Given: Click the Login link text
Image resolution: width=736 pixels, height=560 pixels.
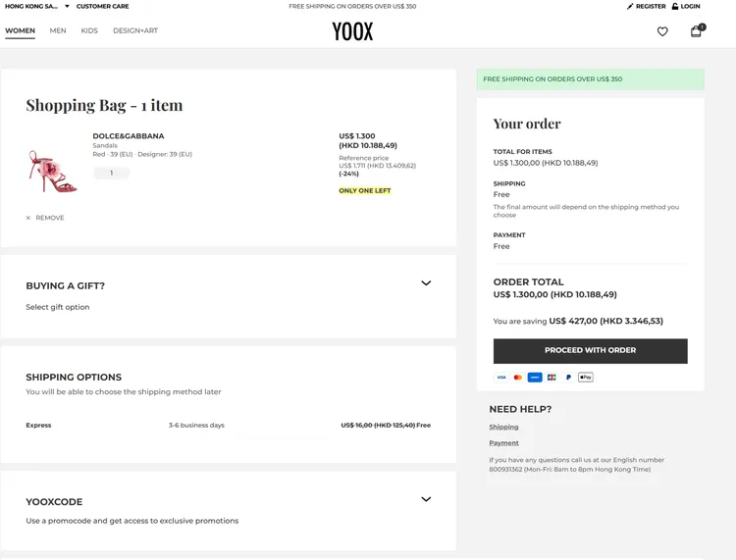Looking at the screenshot, I should pyautogui.click(x=690, y=6).
